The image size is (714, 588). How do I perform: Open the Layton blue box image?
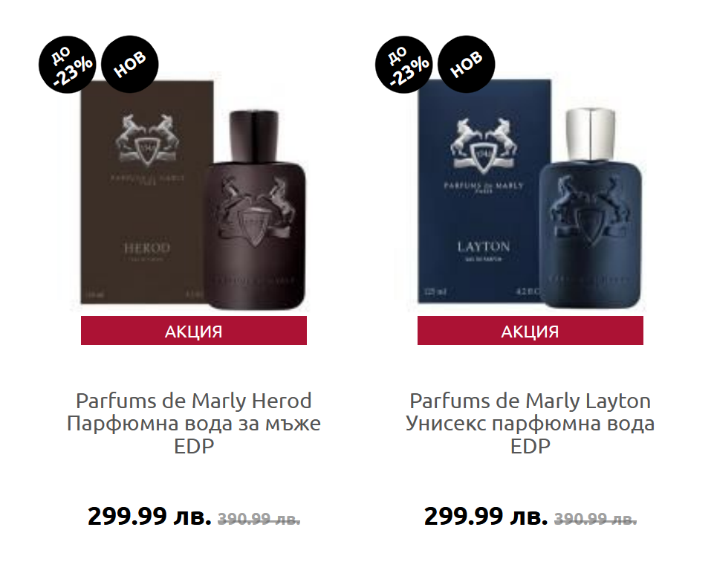[x=484, y=191]
